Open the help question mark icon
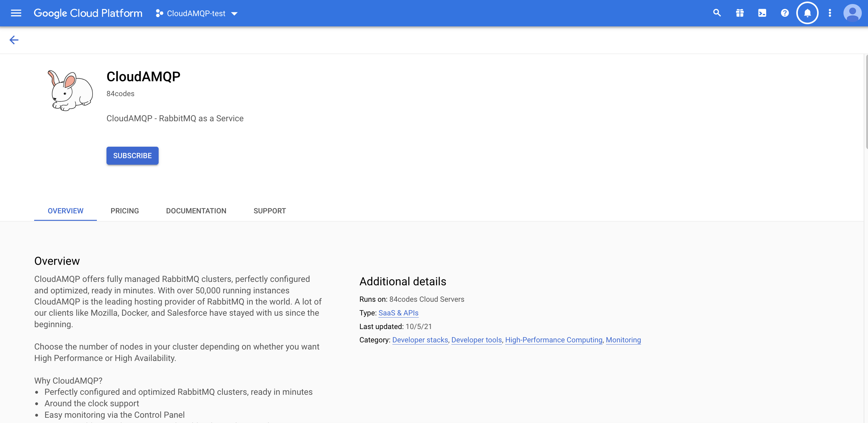The height and width of the screenshot is (423, 868). 785,13
